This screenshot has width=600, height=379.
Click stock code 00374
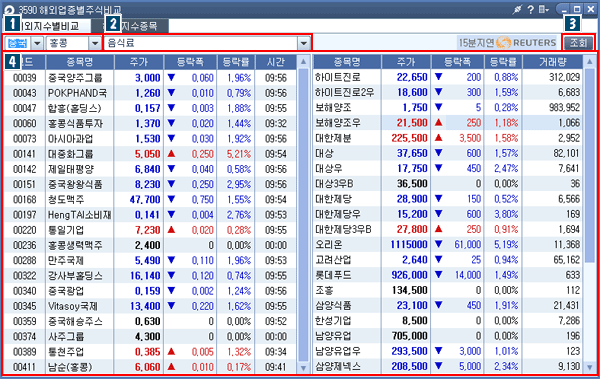tap(24, 337)
